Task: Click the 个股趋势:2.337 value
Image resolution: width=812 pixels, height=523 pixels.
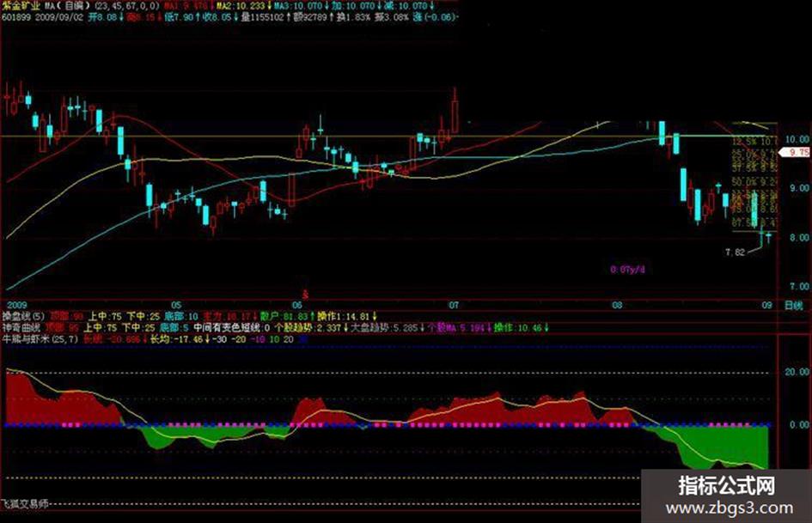Action: pyautogui.click(x=308, y=327)
